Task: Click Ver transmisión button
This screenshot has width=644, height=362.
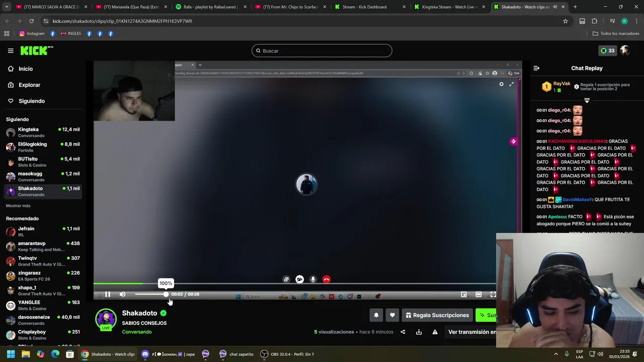Action: click(471, 332)
